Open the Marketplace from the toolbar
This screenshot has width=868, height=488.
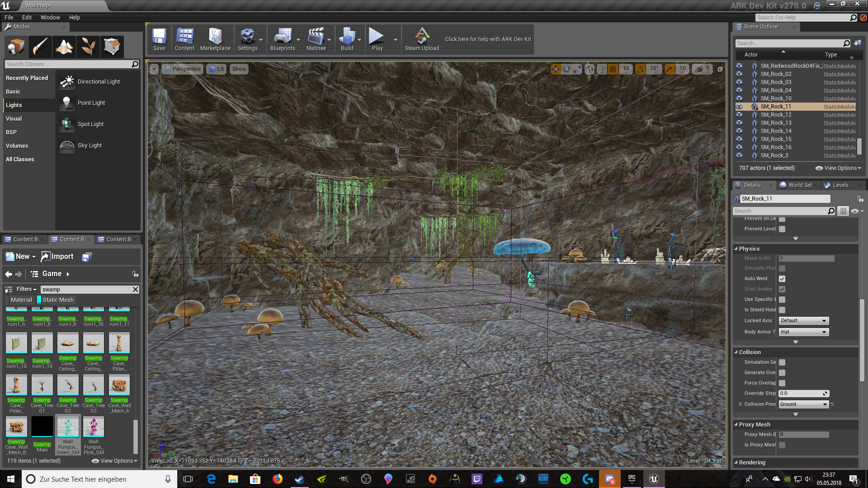[x=215, y=39]
